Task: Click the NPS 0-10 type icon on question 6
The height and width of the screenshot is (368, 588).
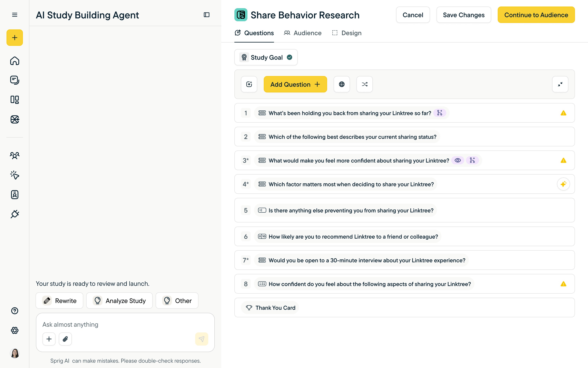Action: click(262, 236)
